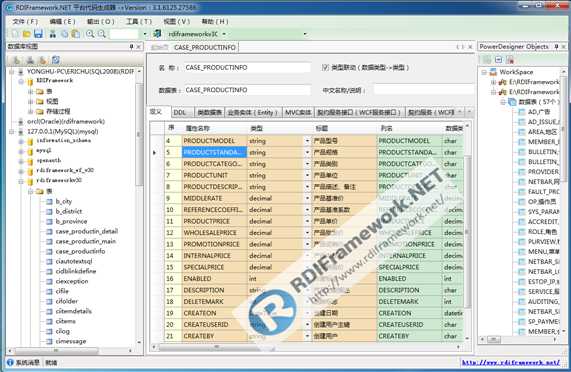
Task: Click the Cut scissors toolbar icon
Action: pyautogui.click(x=53, y=34)
